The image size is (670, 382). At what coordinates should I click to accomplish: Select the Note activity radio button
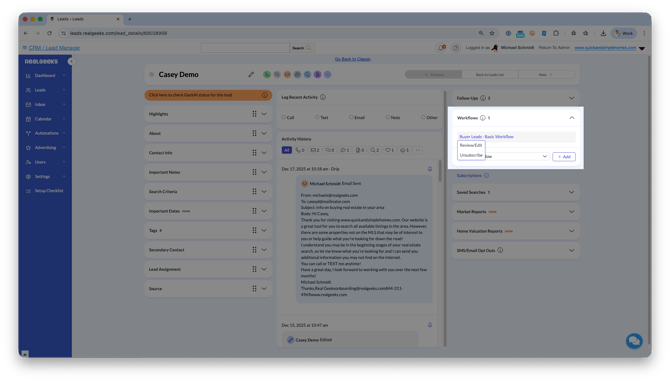pyautogui.click(x=388, y=117)
